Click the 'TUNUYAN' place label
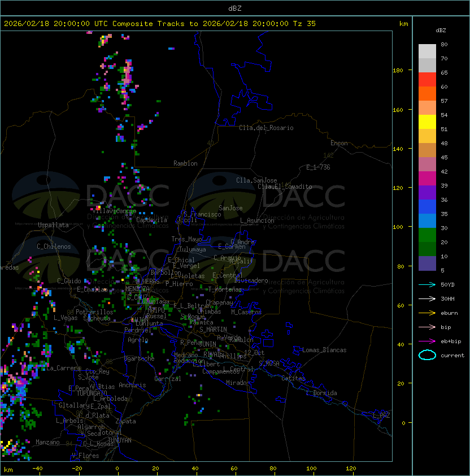This screenshot has width=470, height=476. [x=120, y=440]
